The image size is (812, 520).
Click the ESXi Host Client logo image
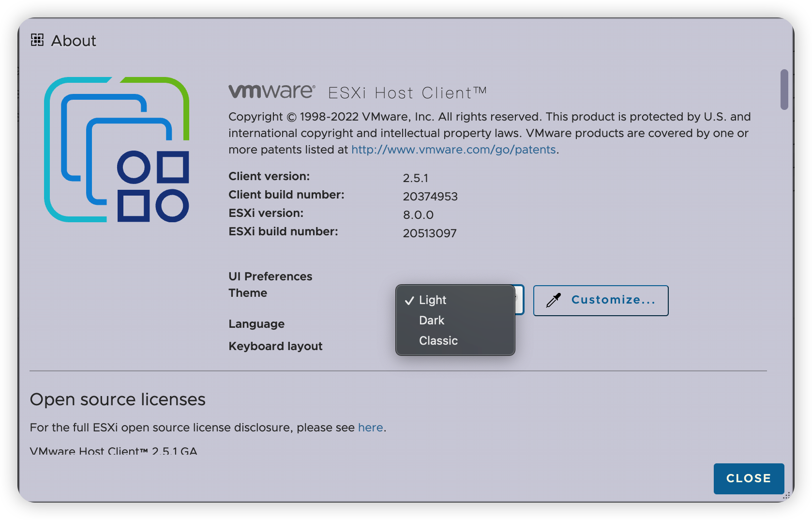(x=117, y=150)
